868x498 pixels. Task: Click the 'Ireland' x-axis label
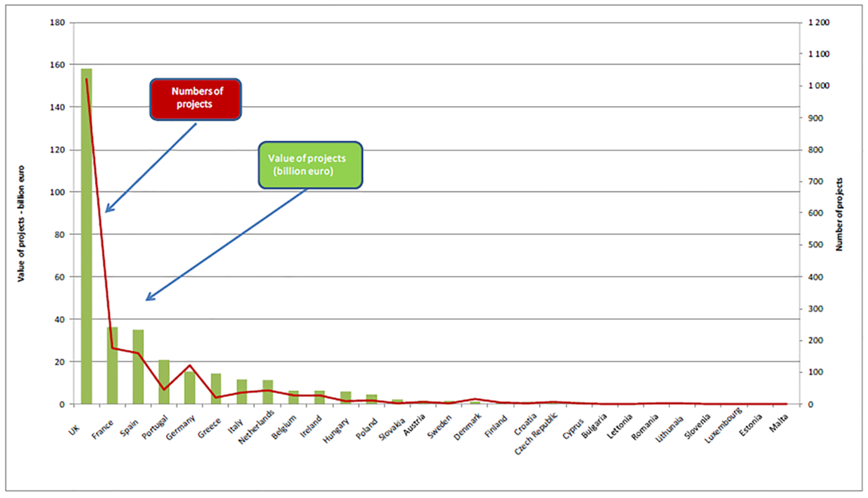pos(311,426)
